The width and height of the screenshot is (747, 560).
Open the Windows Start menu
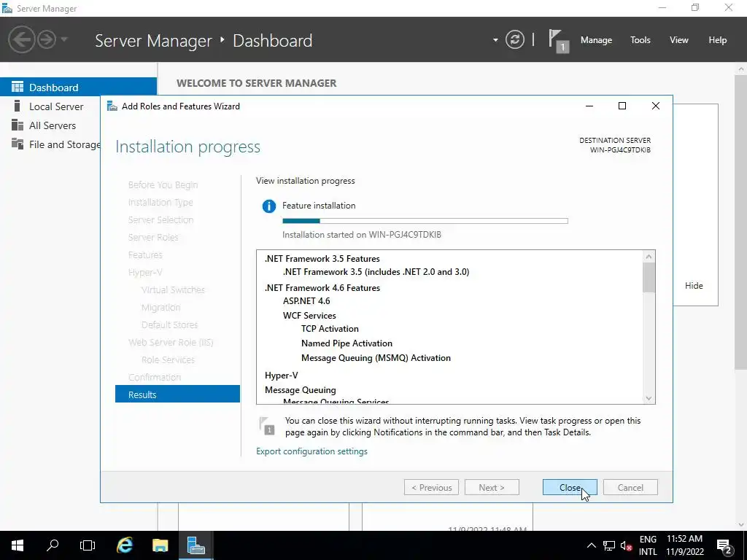(18, 545)
